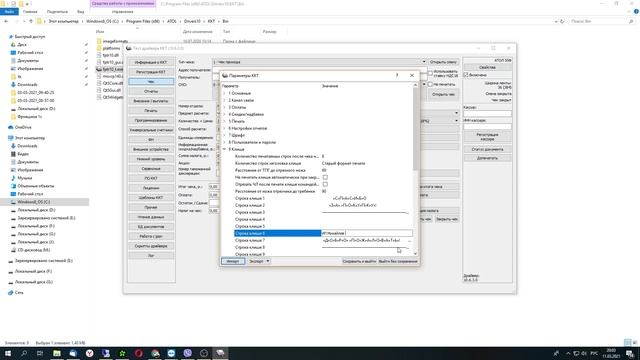Open Explorer 'Файл' menu tab
Viewport: 640px width, 360px height.
9,12
